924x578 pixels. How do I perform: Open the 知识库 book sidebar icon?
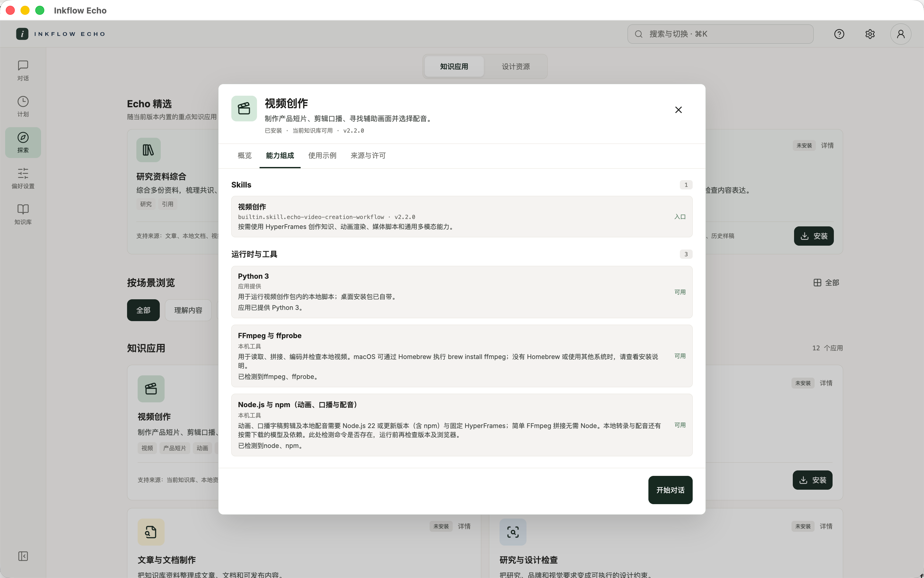pos(23,214)
